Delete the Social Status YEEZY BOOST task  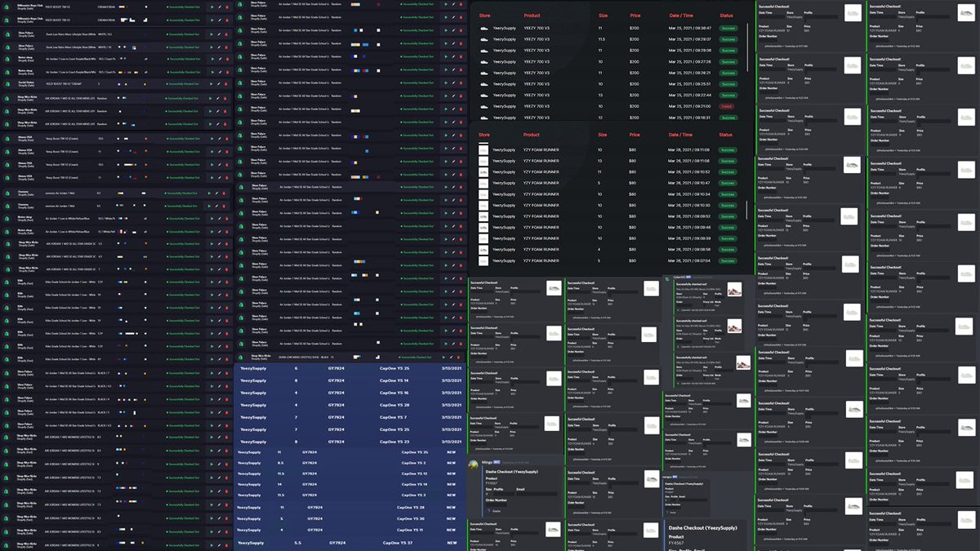tap(226, 84)
